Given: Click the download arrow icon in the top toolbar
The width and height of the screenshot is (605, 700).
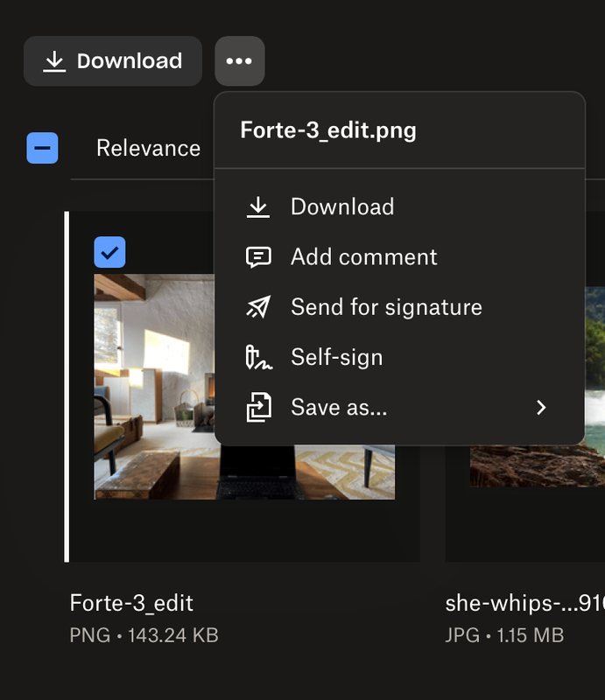Looking at the screenshot, I should pyautogui.click(x=55, y=61).
